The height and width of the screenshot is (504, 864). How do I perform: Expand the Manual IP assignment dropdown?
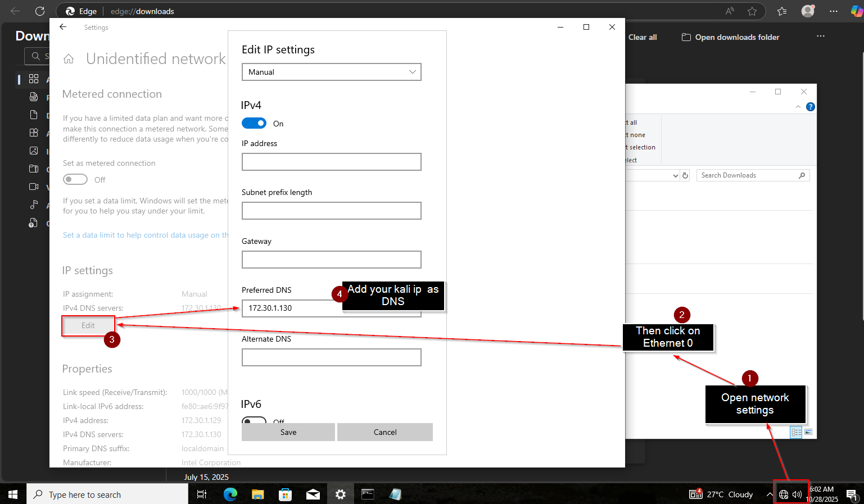coord(332,72)
